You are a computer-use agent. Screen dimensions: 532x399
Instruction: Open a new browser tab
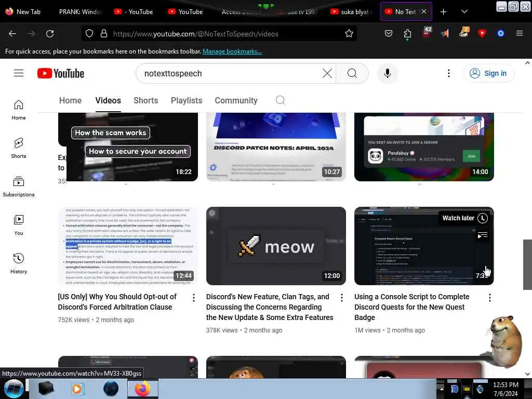(x=443, y=12)
